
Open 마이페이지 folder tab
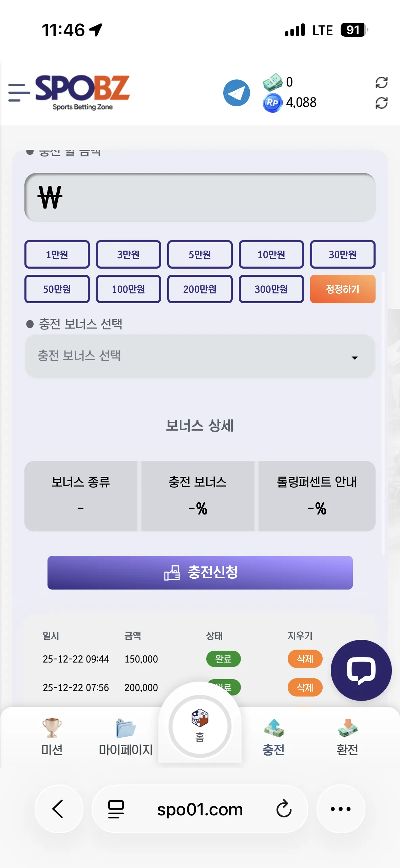[126, 737]
